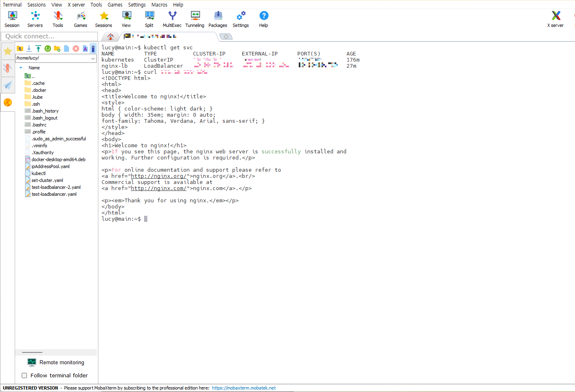Open the Help menu
Viewport: 575px width, 392px height.
(178, 4)
